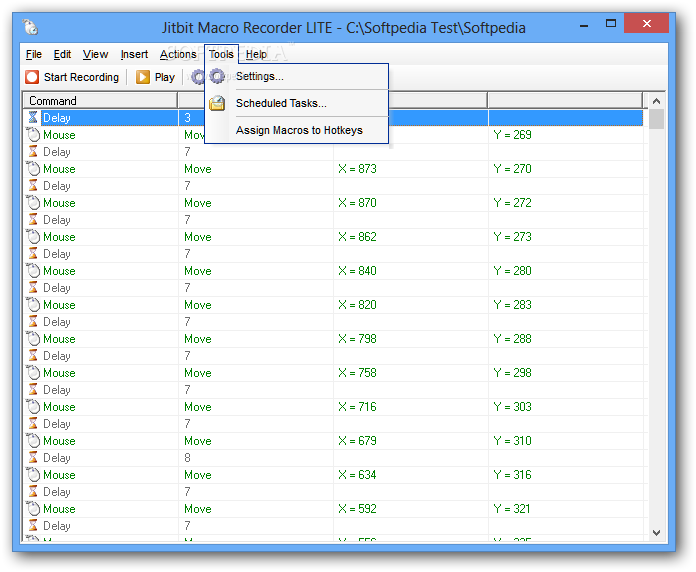This screenshot has width=696, height=572.
Task: Click mouse icon in the X = 798 row
Action: pyautogui.click(x=33, y=339)
